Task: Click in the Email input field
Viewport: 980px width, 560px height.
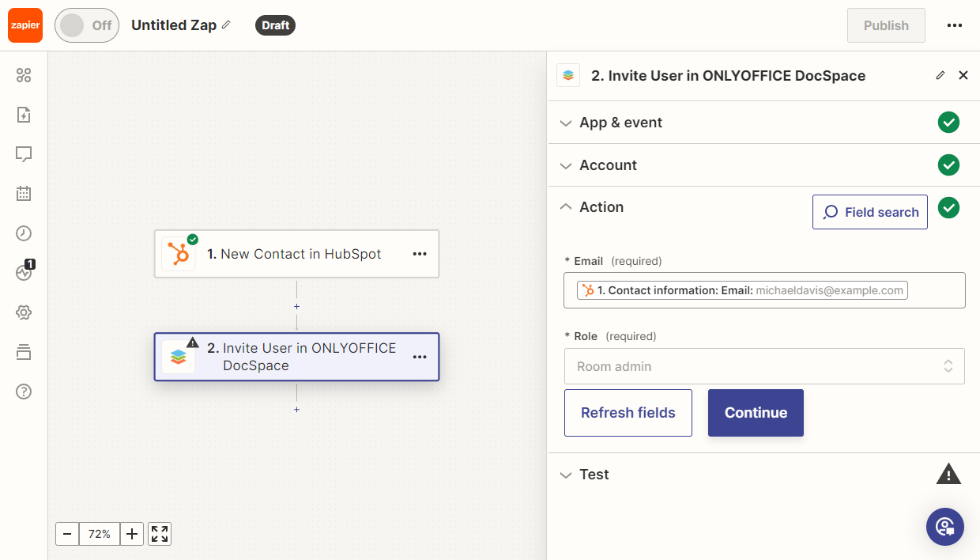Action: [936, 290]
